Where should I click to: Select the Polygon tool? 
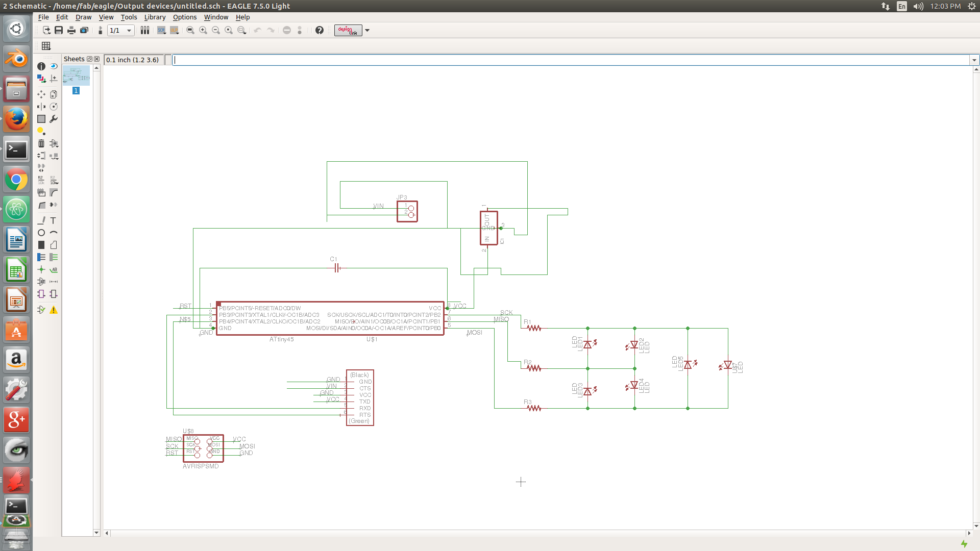[54, 245]
